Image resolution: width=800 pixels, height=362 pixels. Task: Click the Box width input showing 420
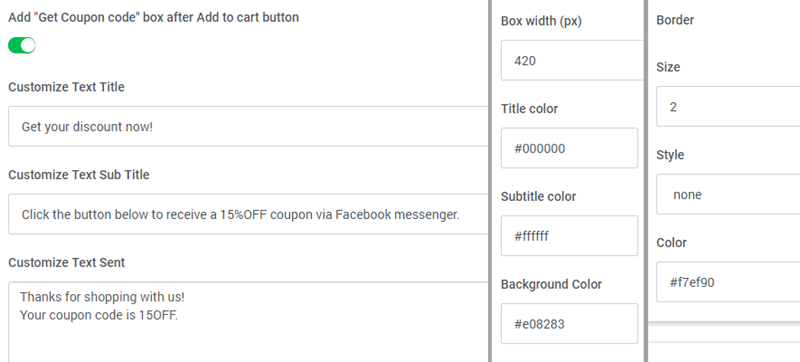pos(571,61)
